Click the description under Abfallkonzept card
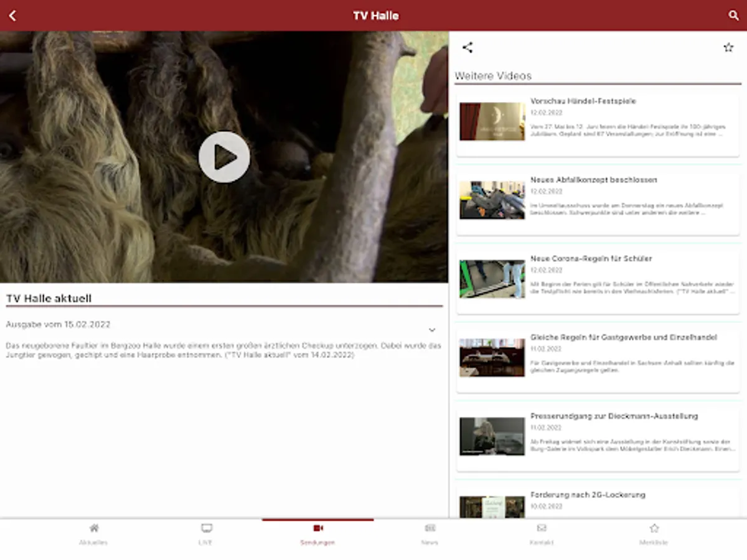Screen dimensions: 747x560 627,208
